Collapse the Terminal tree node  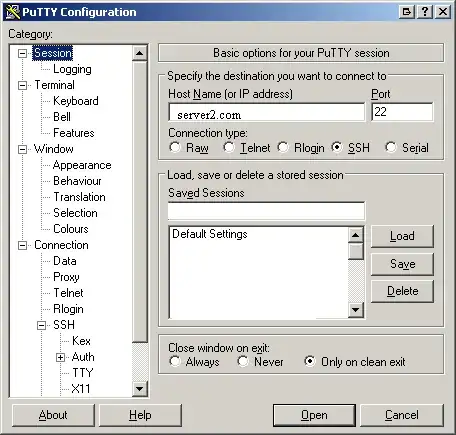point(22,85)
